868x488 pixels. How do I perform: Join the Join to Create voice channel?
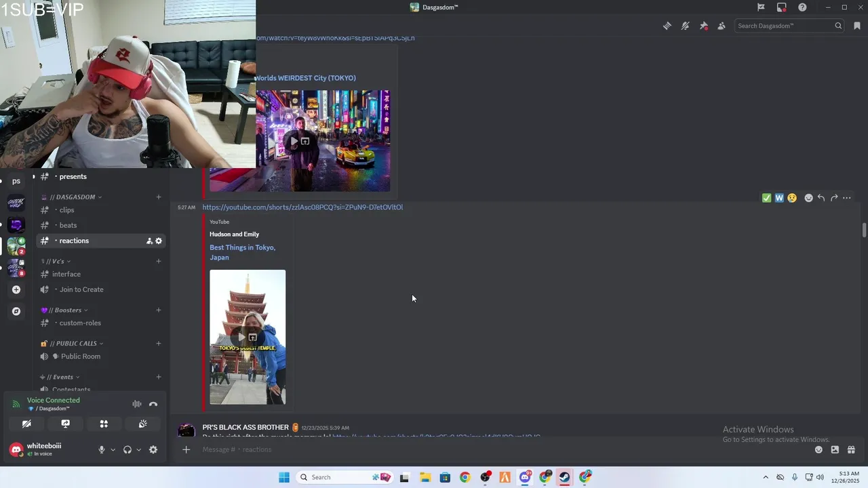(x=102, y=289)
